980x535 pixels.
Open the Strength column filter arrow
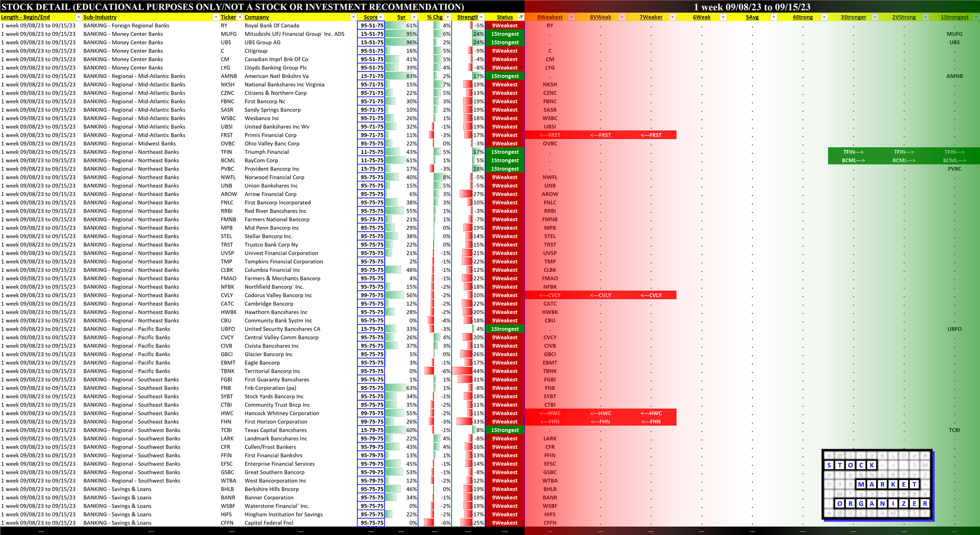click(x=482, y=17)
